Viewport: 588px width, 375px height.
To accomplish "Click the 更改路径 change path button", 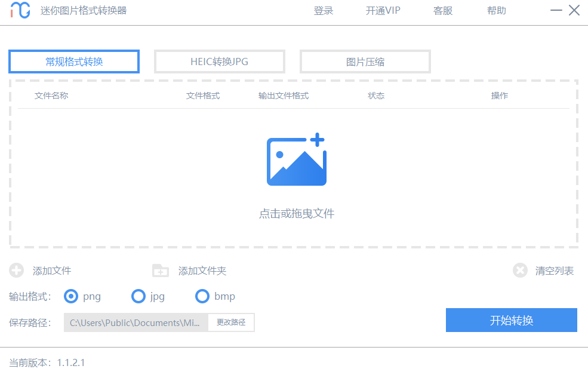I will pos(231,322).
